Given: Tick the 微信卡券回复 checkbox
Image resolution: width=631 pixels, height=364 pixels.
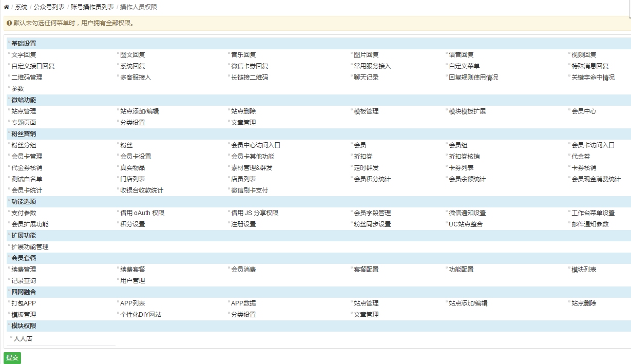Looking at the screenshot, I should click(228, 65).
